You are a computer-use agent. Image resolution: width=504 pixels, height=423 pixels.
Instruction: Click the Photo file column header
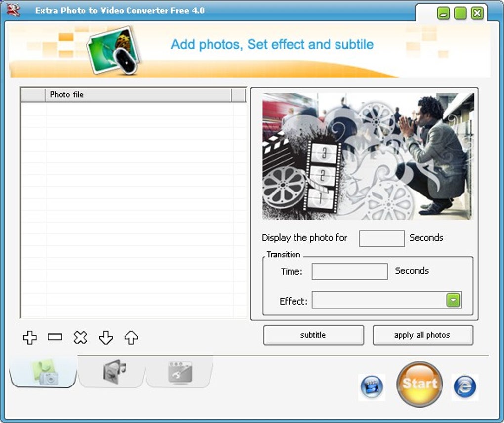[138, 95]
